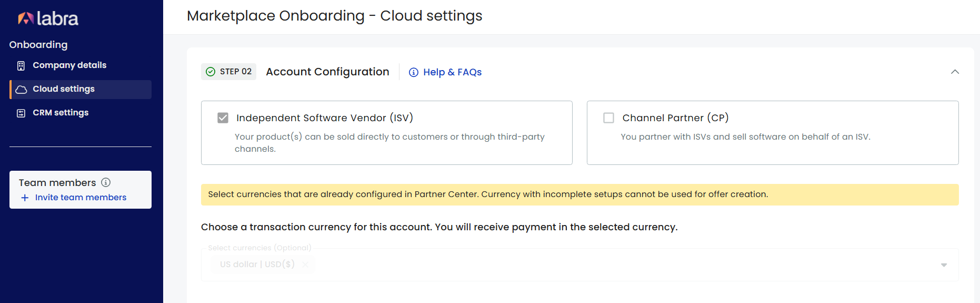Screen dimensions: 980x303
Task: Remove the US dollar currency chip
Action: coord(305,265)
